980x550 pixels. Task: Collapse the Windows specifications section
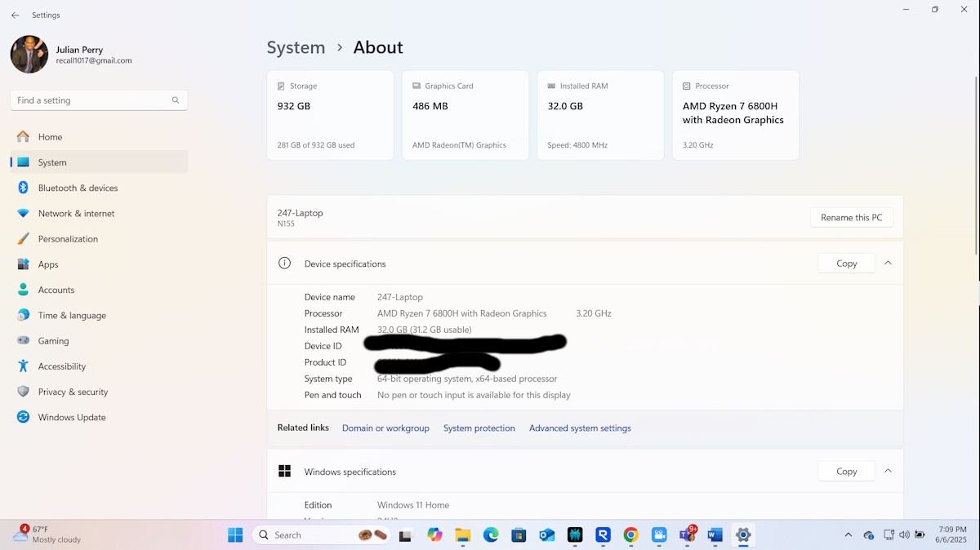click(x=888, y=471)
